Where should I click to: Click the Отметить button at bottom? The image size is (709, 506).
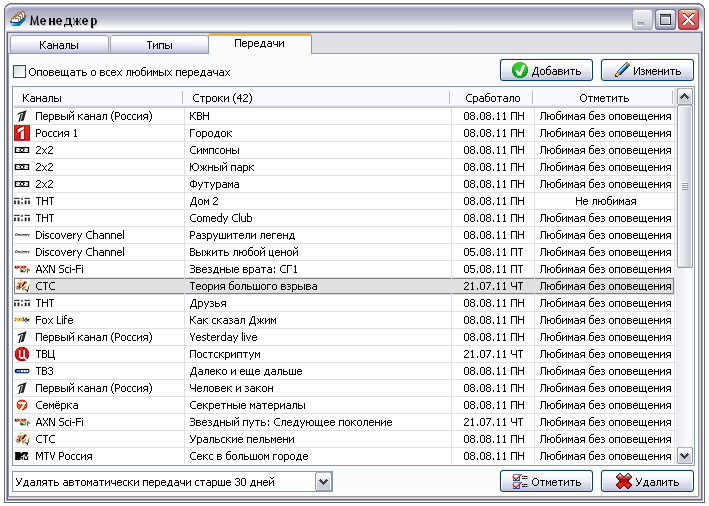[x=546, y=482]
